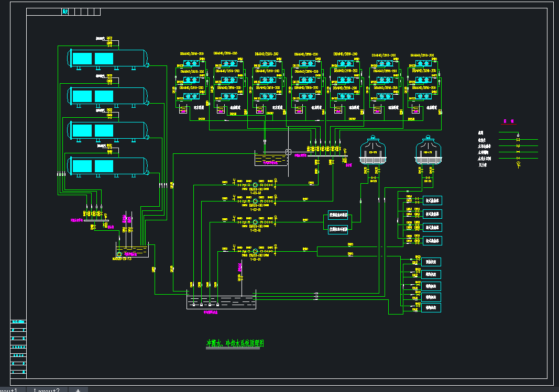Click the pressure gauge symbol in legend
The width and height of the screenshot is (559, 392).
[518, 164]
